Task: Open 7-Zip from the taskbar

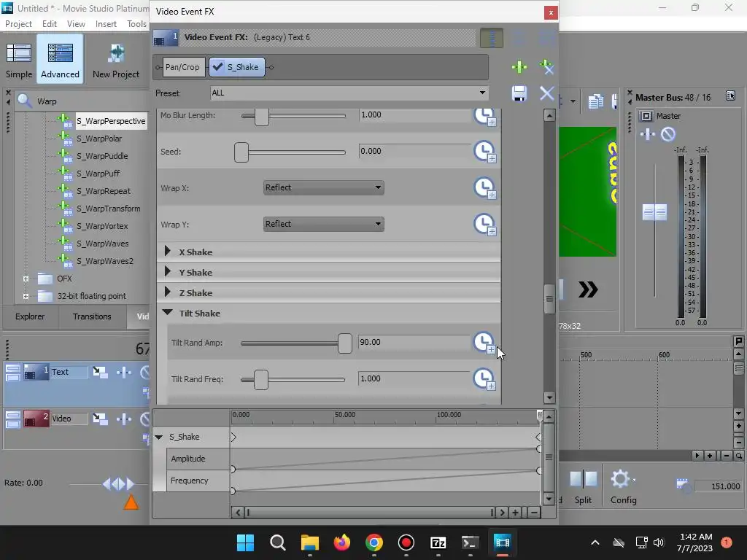Action: point(438,542)
